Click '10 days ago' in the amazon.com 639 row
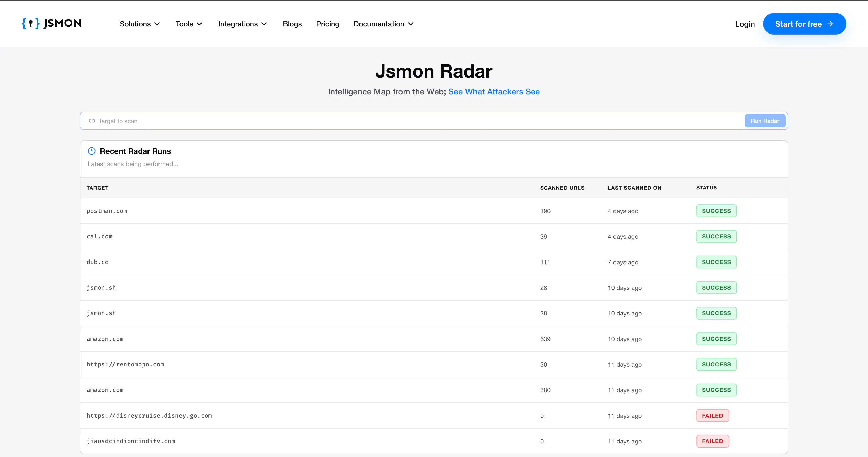Screen dimensions: 868x457 click(625, 339)
